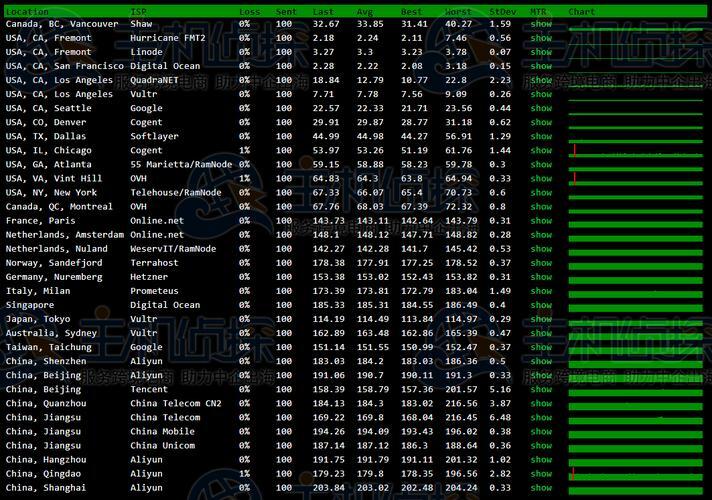Click the 'Tencent' ISP cell
This screenshot has width=712, height=500.
[x=149, y=390]
